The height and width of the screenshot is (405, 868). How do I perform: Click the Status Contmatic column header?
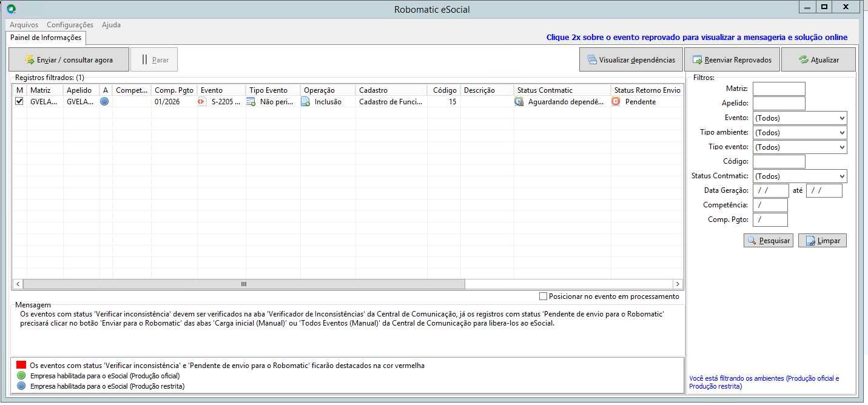click(x=562, y=90)
